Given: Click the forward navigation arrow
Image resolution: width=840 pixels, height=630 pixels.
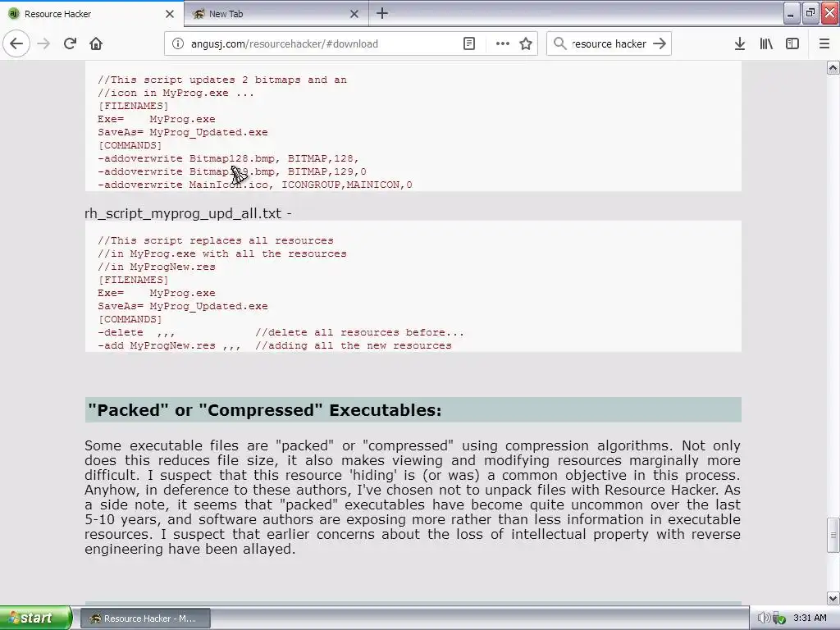Looking at the screenshot, I should click(x=43, y=43).
